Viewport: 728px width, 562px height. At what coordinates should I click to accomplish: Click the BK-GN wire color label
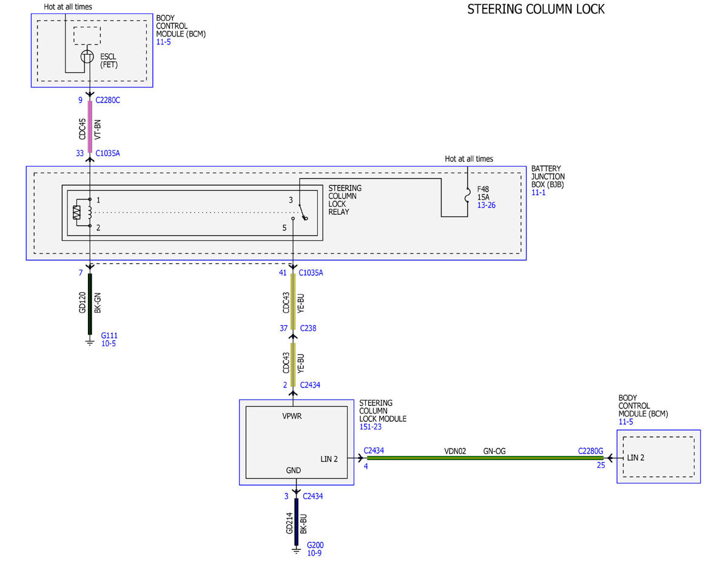click(97, 301)
